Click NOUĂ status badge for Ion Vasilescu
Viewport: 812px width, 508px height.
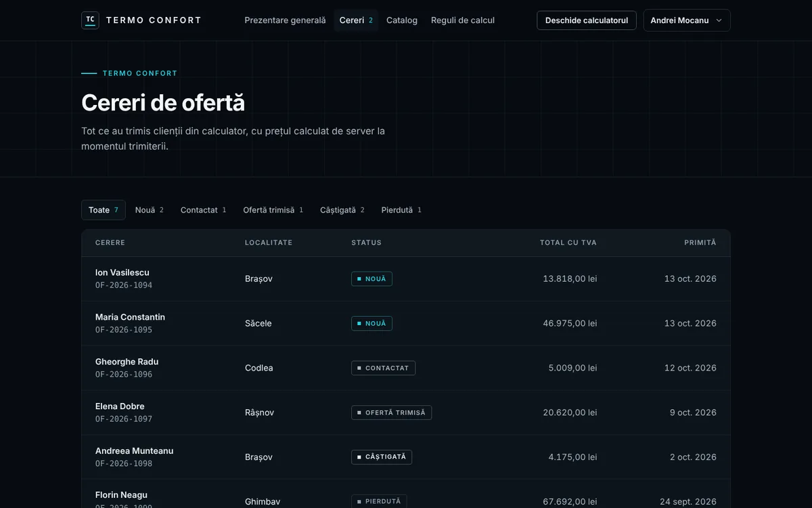click(371, 279)
